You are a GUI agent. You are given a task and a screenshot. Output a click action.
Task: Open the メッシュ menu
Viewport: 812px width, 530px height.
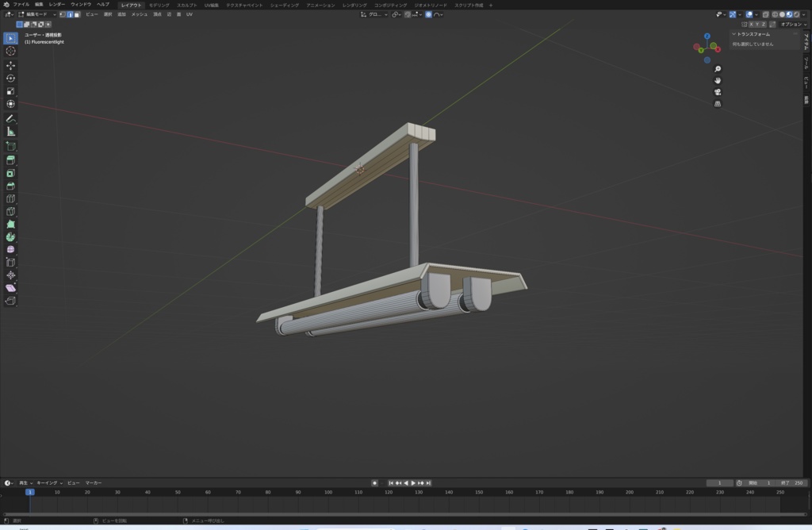(138, 15)
